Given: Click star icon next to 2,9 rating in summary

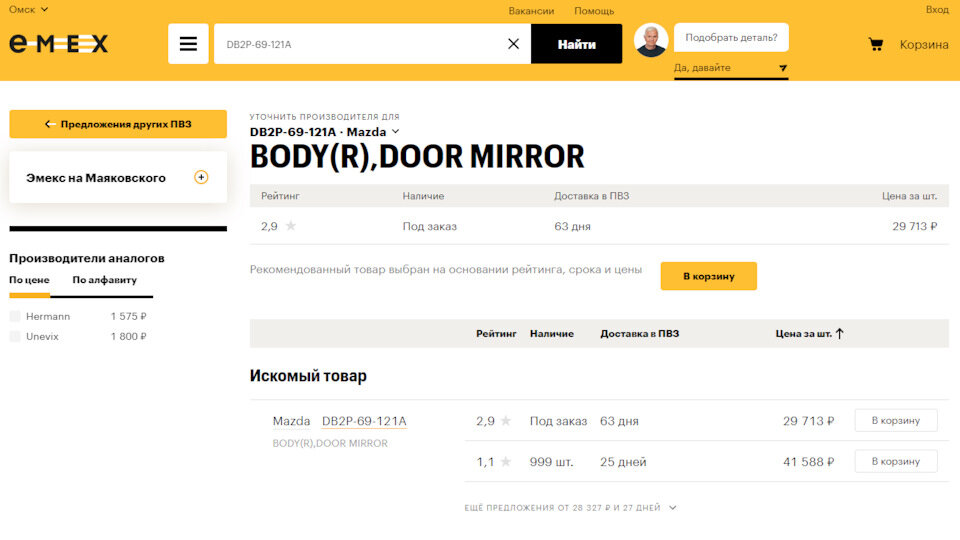Looking at the screenshot, I should coord(291,226).
